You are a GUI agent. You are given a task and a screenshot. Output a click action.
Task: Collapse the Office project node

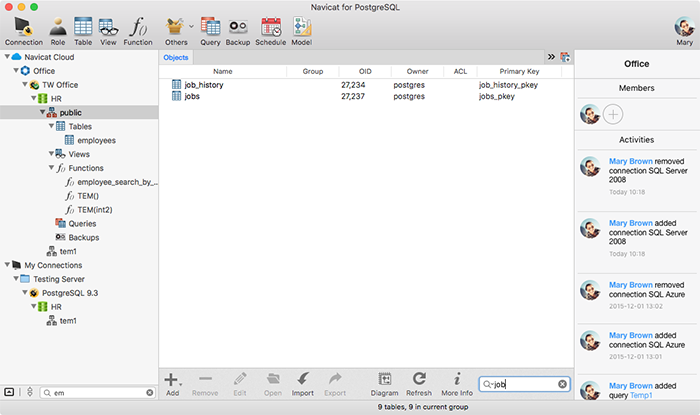16,71
